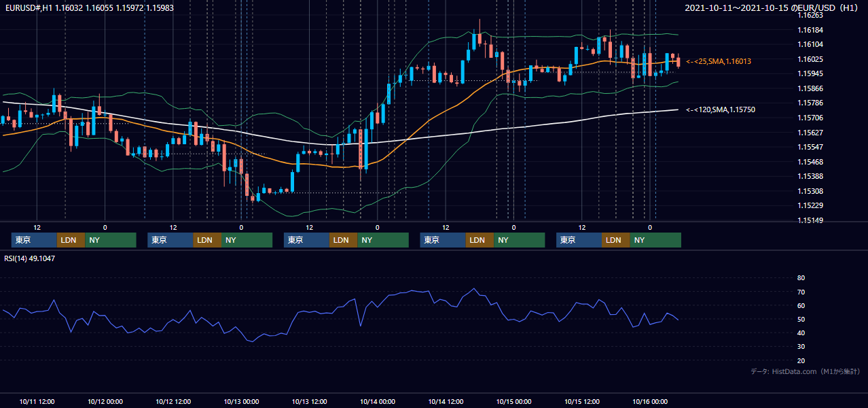This screenshot has height=408, width=868.
Task: Select the 2021-10-11～2021-10-15 EUR/USD title
Action: pos(773,8)
